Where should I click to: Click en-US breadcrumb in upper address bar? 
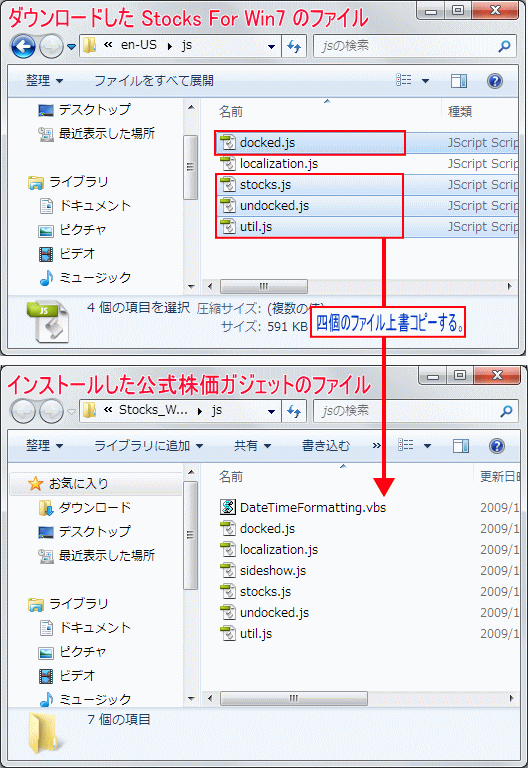pyautogui.click(x=139, y=45)
